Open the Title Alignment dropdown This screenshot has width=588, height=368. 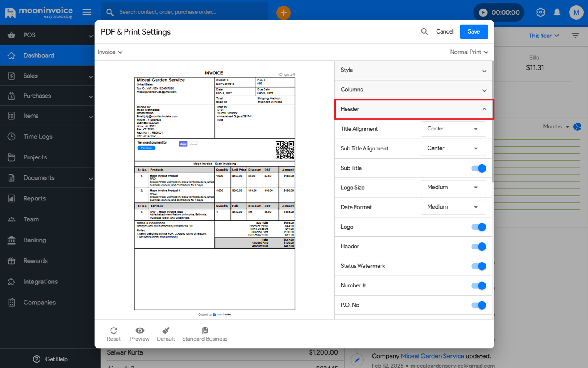[453, 129]
